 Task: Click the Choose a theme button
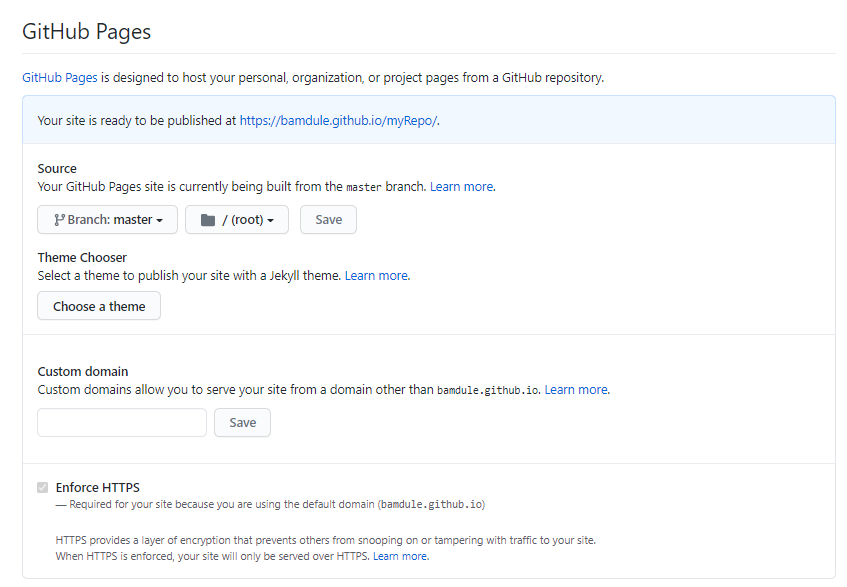[x=99, y=306]
